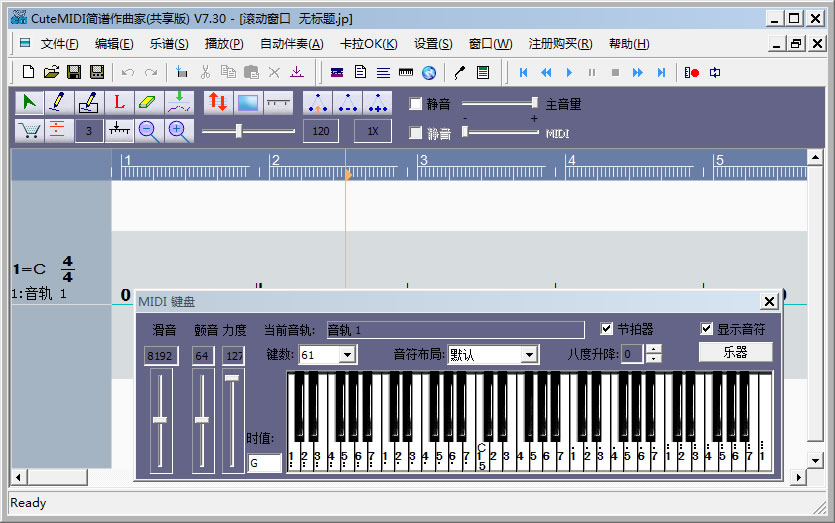Image resolution: width=835 pixels, height=523 pixels.
Task: Click the red stacked lines icon
Action: click(x=59, y=130)
